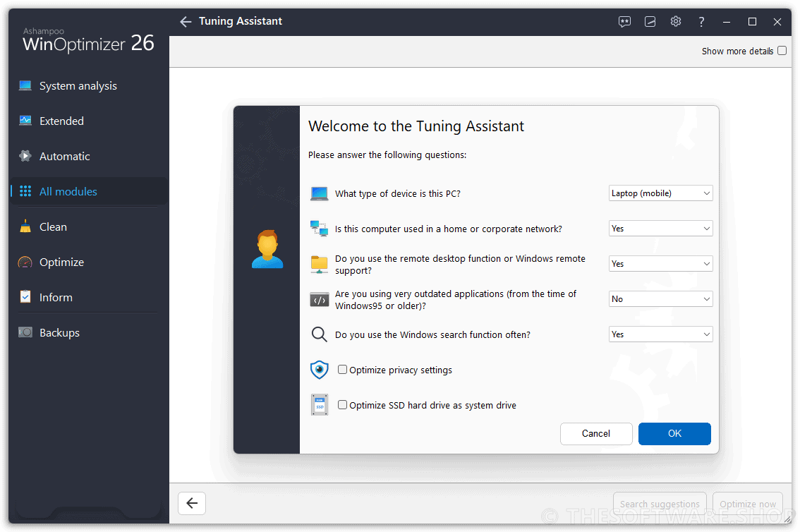Image resolution: width=800 pixels, height=532 pixels.
Task: Click Optimize now button
Action: click(x=748, y=504)
